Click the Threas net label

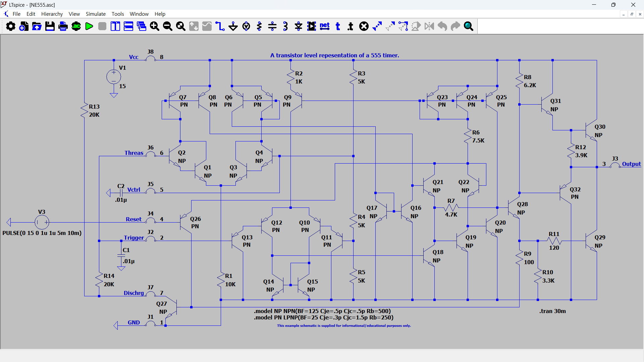(134, 153)
